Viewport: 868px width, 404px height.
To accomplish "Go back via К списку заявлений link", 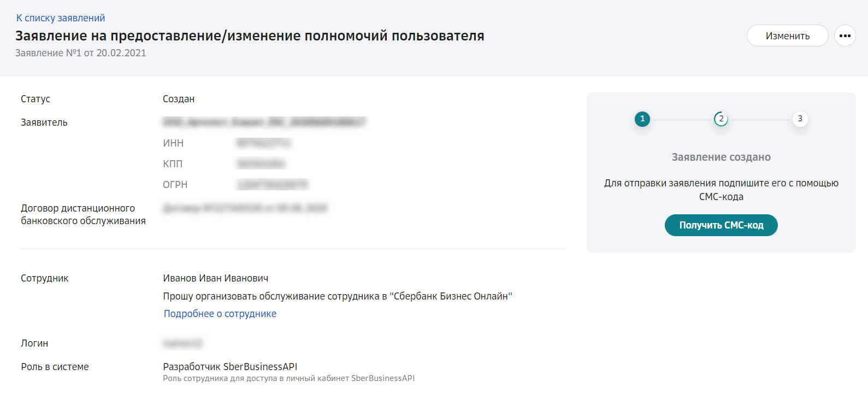I will 61,18.
